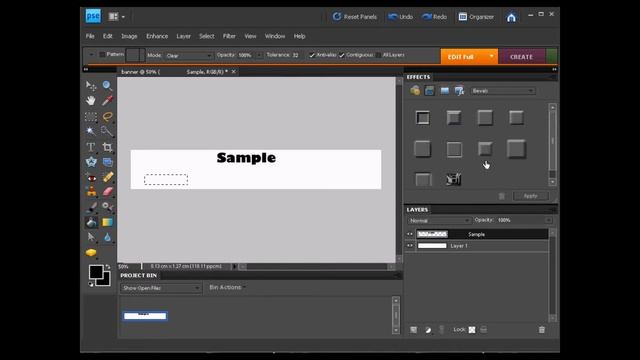
Task: Delete layer with trash icon
Action: [542, 330]
